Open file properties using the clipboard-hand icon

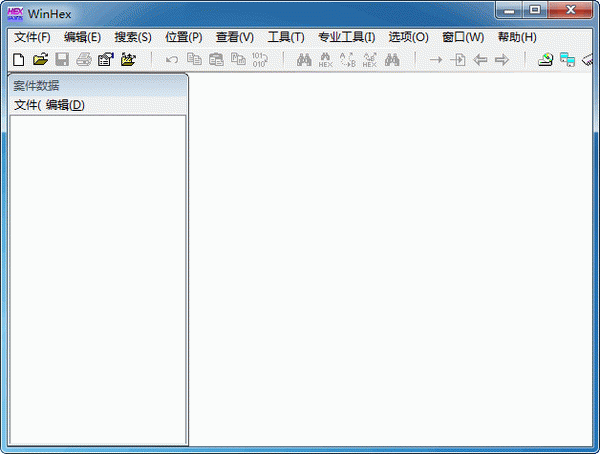(105, 60)
